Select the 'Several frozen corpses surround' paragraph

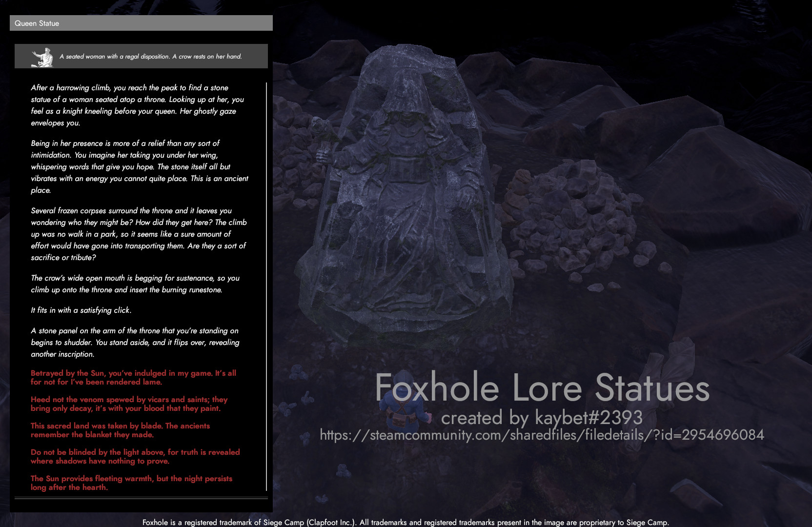139,234
